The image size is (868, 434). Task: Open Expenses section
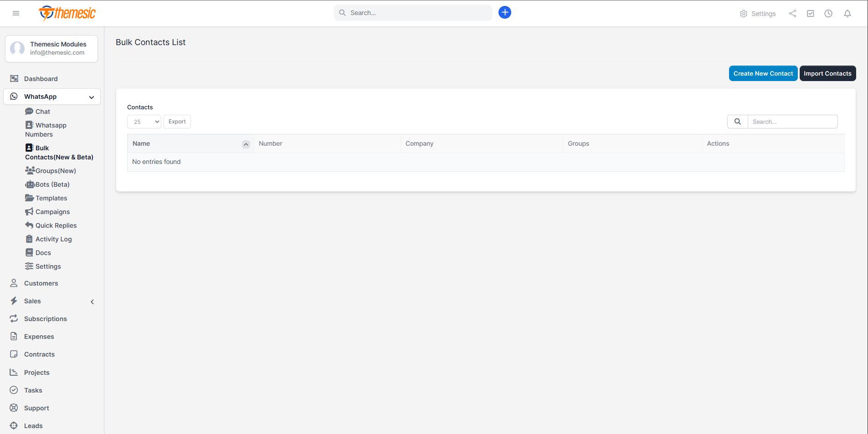tap(39, 337)
